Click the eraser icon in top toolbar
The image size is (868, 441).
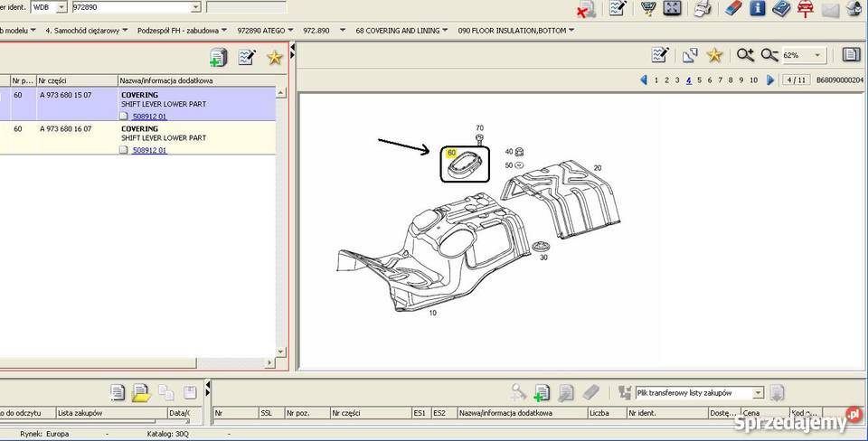click(x=733, y=8)
